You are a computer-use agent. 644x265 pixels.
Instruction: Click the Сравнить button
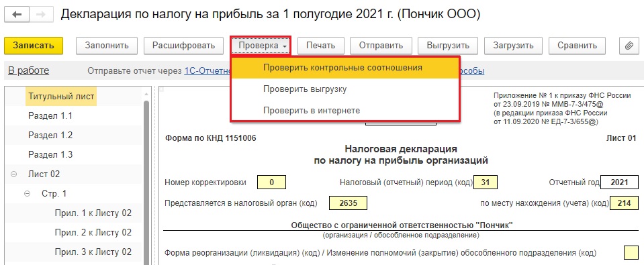577,46
